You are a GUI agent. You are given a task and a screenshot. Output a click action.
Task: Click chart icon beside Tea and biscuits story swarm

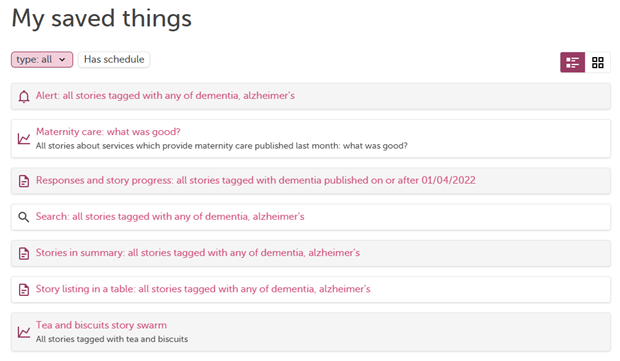[x=24, y=332]
